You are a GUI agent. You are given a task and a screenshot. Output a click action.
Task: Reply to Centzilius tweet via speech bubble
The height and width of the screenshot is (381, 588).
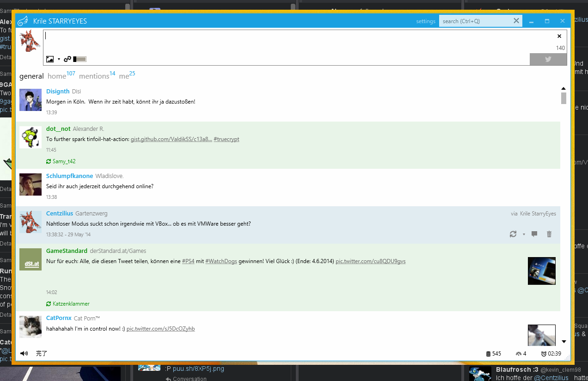534,234
